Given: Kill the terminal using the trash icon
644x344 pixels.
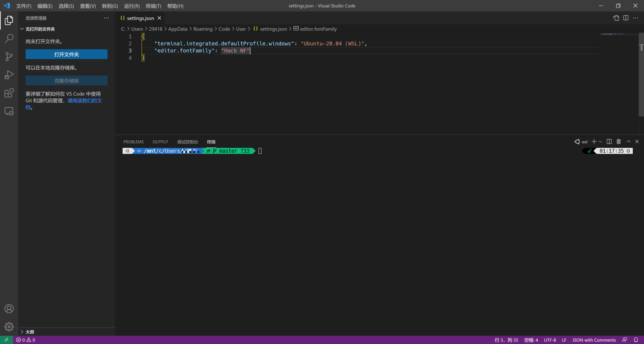Looking at the screenshot, I should (619, 141).
